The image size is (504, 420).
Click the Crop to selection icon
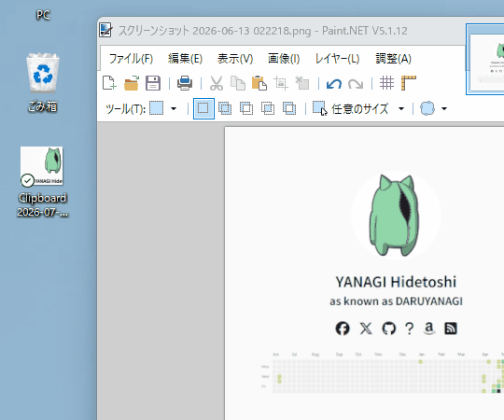(281, 83)
